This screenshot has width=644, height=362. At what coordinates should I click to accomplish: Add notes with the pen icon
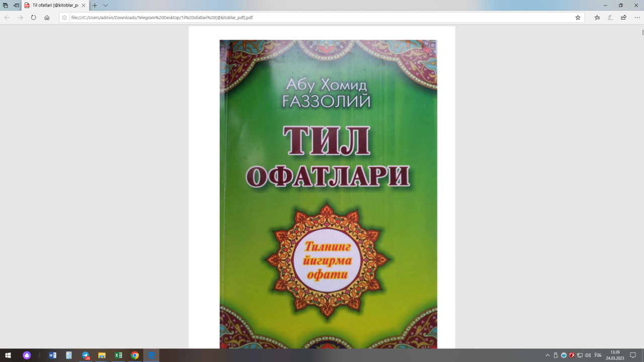tap(610, 17)
